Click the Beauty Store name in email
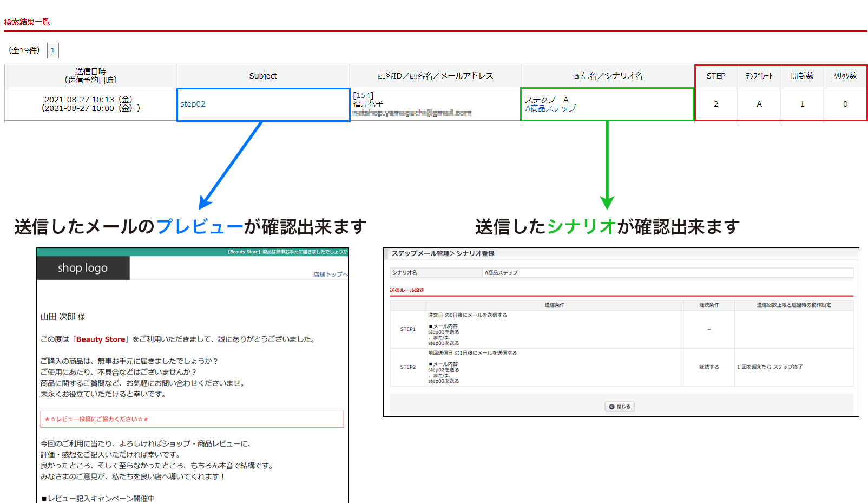This screenshot has width=868, height=503. click(x=101, y=339)
